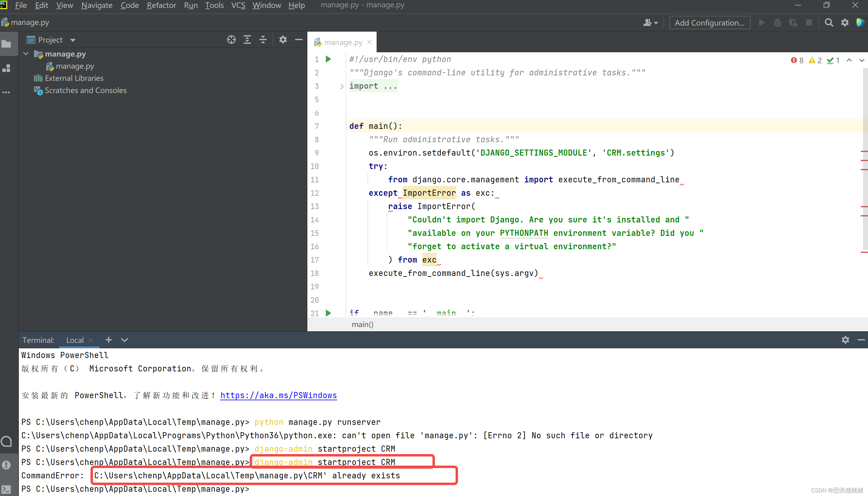This screenshot has height=496, width=868.
Task: Open IDE Settings via top-right gear icon
Action: 845,22
